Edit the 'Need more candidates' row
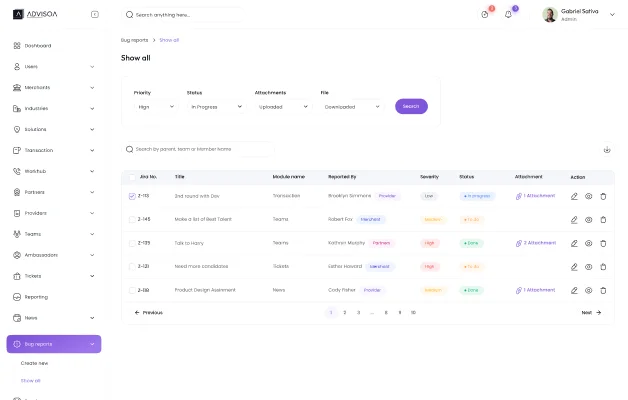Screen dimensions: 628x400 click(x=574, y=267)
